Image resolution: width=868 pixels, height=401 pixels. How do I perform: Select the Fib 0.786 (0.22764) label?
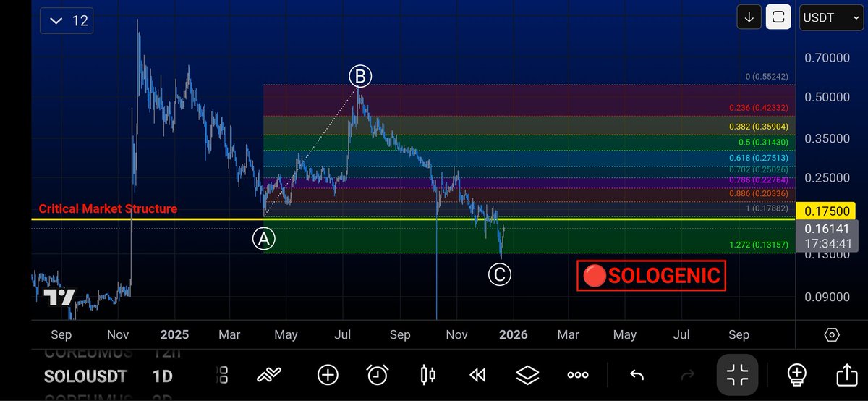tap(759, 181)
